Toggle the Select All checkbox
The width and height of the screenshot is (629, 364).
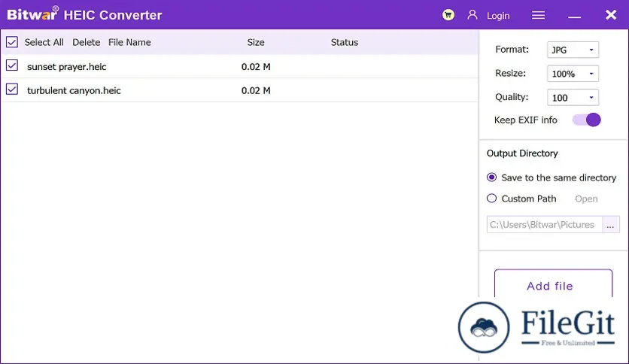click(12, 42)
